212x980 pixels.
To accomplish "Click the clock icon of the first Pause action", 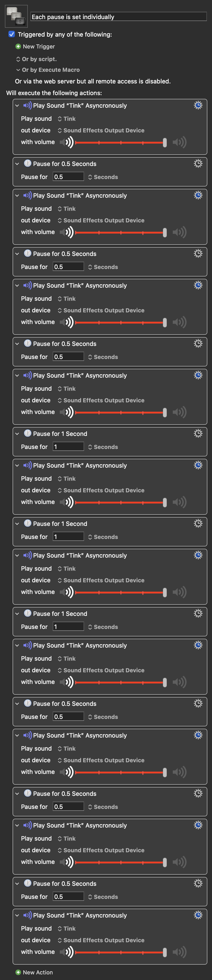I will (x=28, y=164).
